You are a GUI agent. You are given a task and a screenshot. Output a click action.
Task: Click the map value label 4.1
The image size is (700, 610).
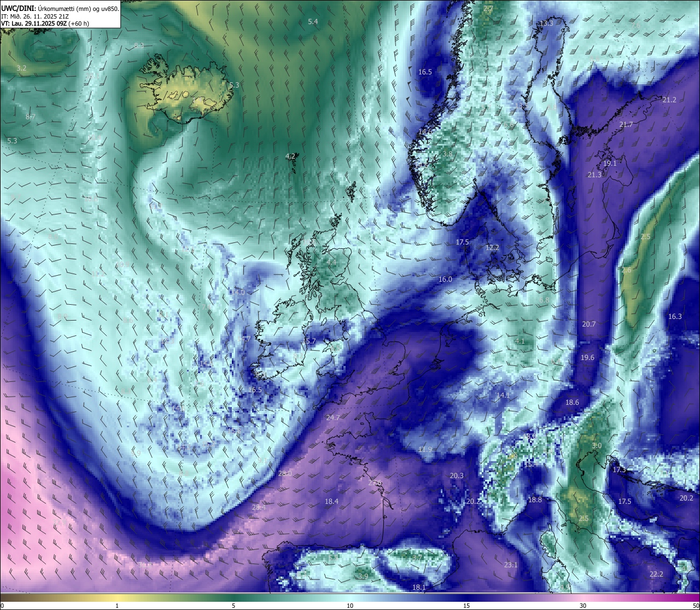tap(520, 341)
